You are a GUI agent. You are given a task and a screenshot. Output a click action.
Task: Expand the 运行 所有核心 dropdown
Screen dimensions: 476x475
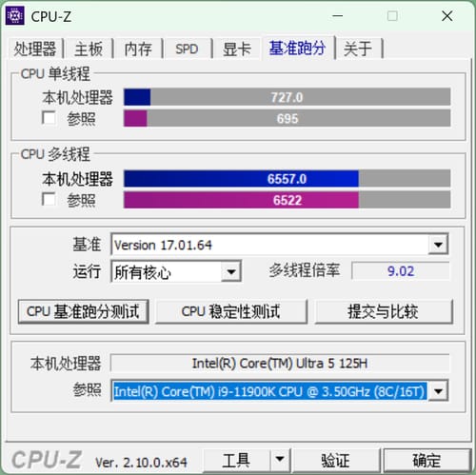point(231,271)
